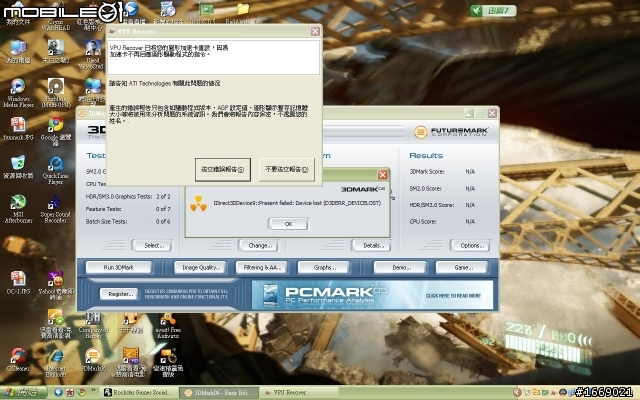Screen dimensions: 640x400
Task: Click the radiation warning icon in error dialog
Action: click(198, 203)
